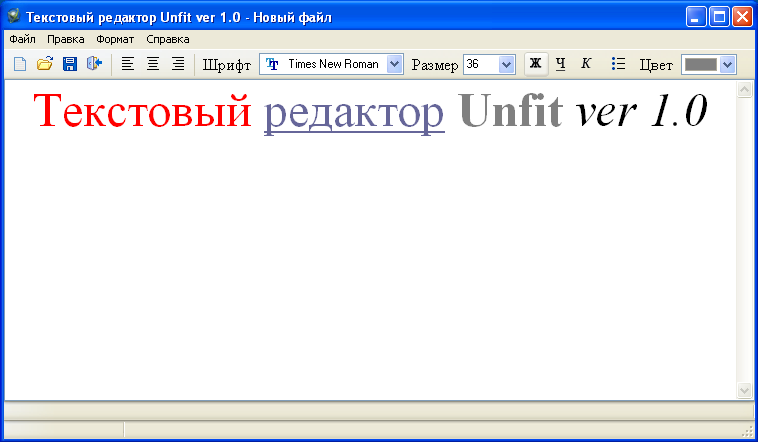The image size is (758, 442).
Task: Click the underlined word редактор
Action: [354, 115]
